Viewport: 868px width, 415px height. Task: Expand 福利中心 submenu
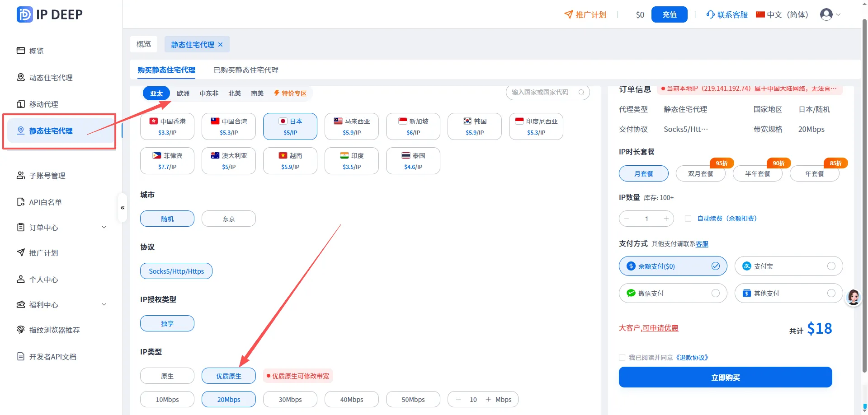pos(104,305)
